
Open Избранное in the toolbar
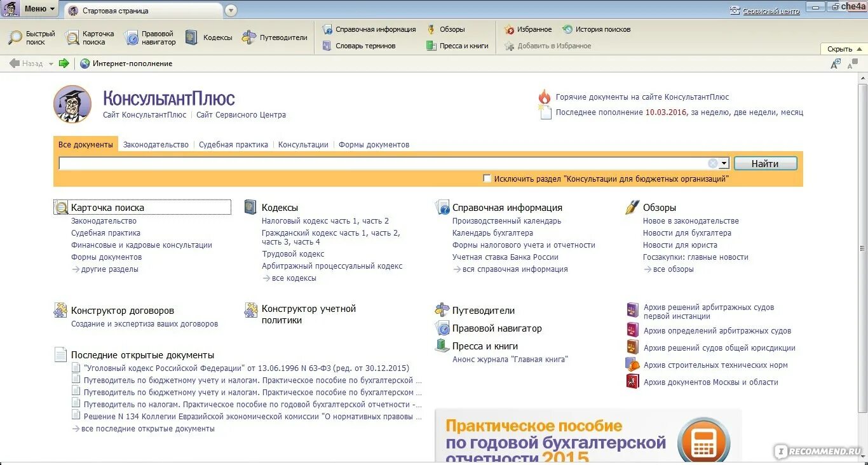pos(528,29)
